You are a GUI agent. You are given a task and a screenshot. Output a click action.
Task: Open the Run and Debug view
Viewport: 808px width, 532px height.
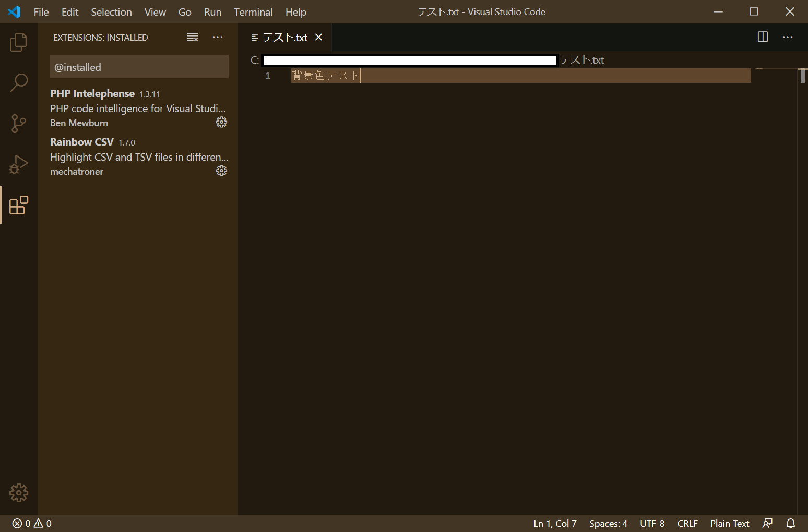tap(19, 164)
